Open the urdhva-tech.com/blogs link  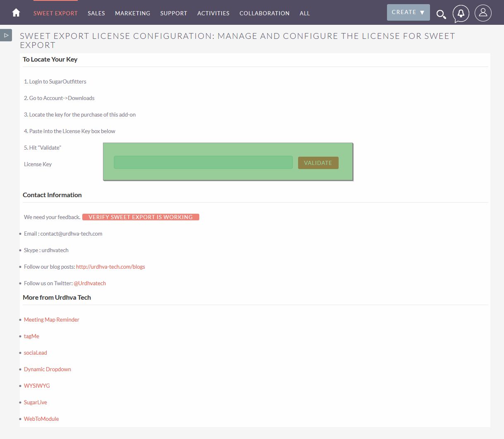coord(110,267)
